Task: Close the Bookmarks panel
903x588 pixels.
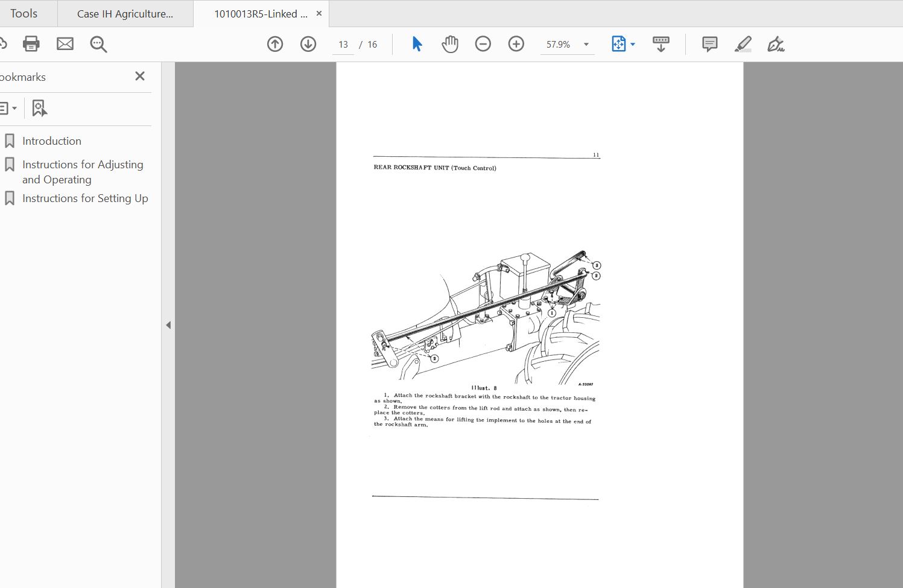Action: [140, 76]
